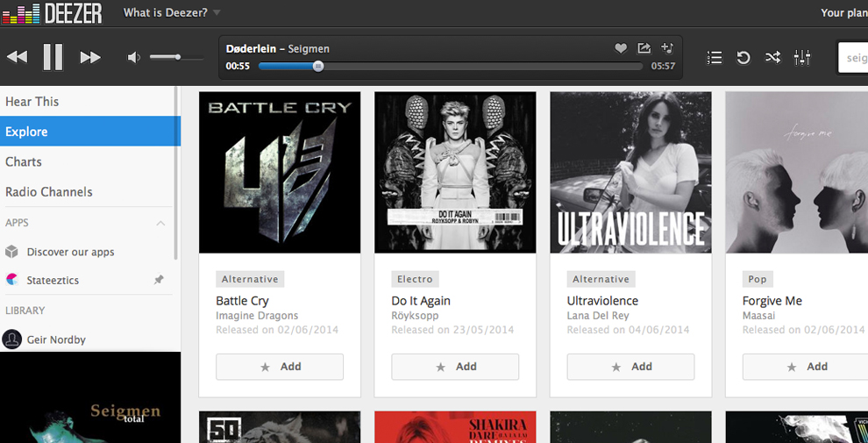Click the Deezer logo
The image size is (868, 443).
pos(52,13)
